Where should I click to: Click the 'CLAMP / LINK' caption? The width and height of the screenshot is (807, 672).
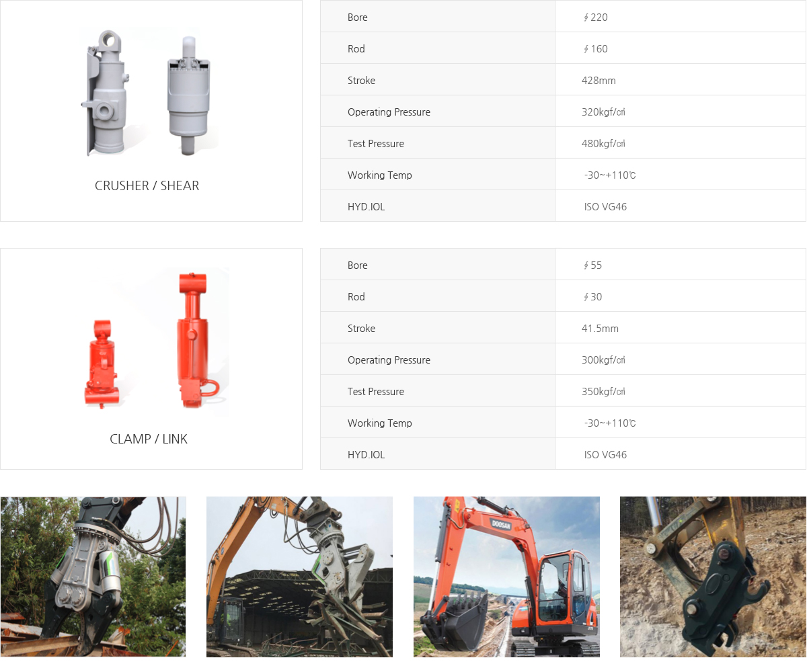coord(149,439)
